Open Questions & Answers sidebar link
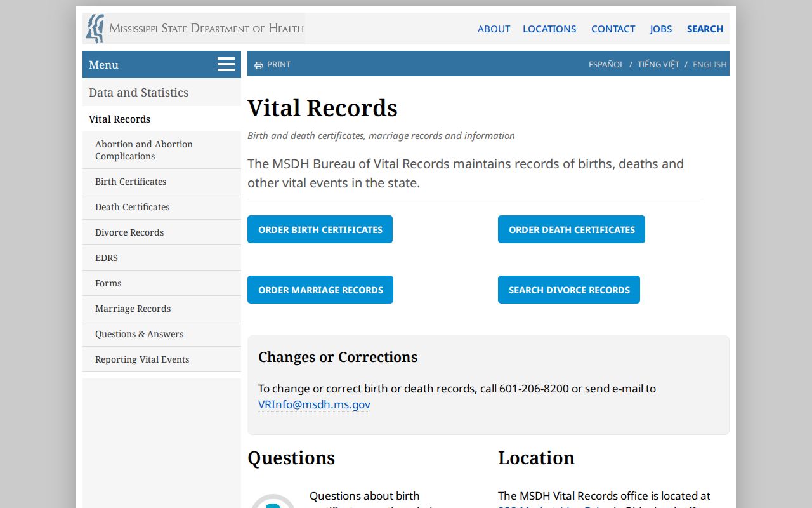812x508 pixels. click(162, 334)
